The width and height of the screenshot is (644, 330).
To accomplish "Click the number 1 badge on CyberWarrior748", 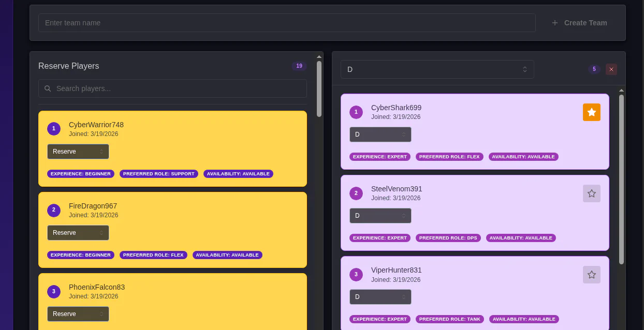I will click(x=54, y=129).
